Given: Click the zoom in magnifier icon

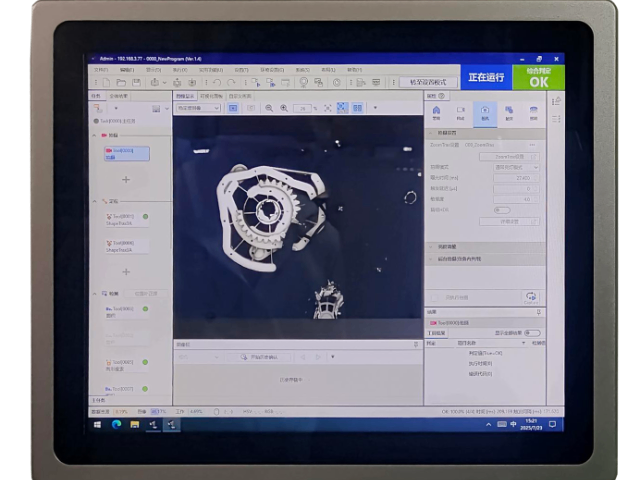Looking at the screenshot, I should (x=284, y=108).
